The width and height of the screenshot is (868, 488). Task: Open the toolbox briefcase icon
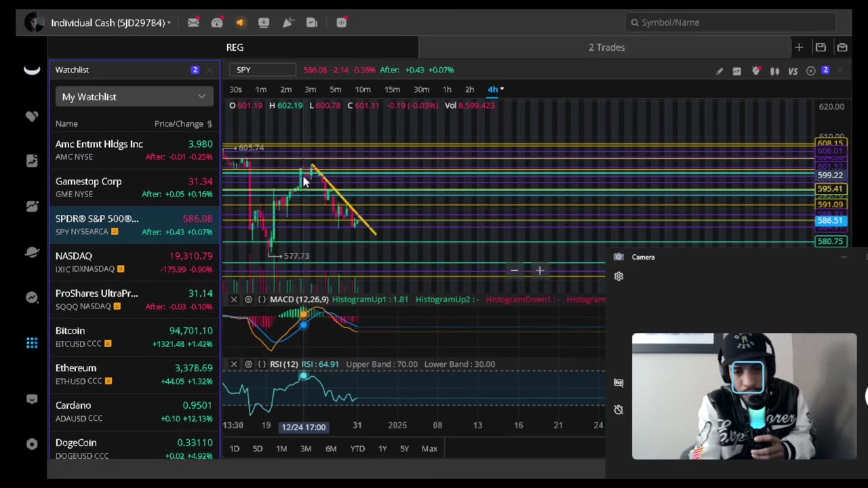(842, 47)
